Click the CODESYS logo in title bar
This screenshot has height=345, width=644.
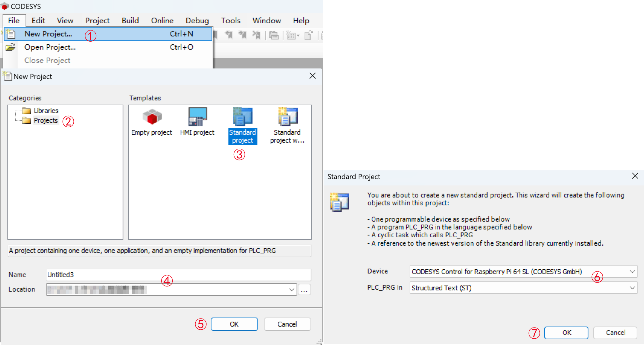coord(5,6)
